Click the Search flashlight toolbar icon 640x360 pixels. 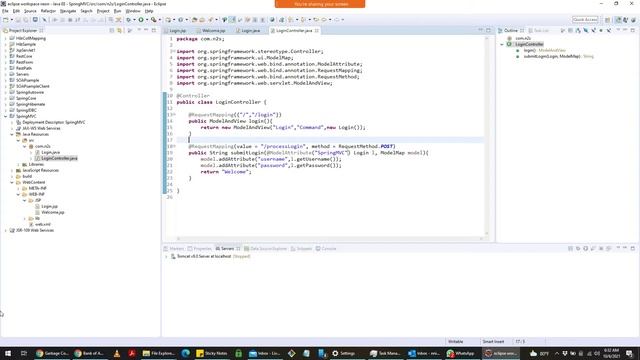pyautogui.click(x=211, y=19)
